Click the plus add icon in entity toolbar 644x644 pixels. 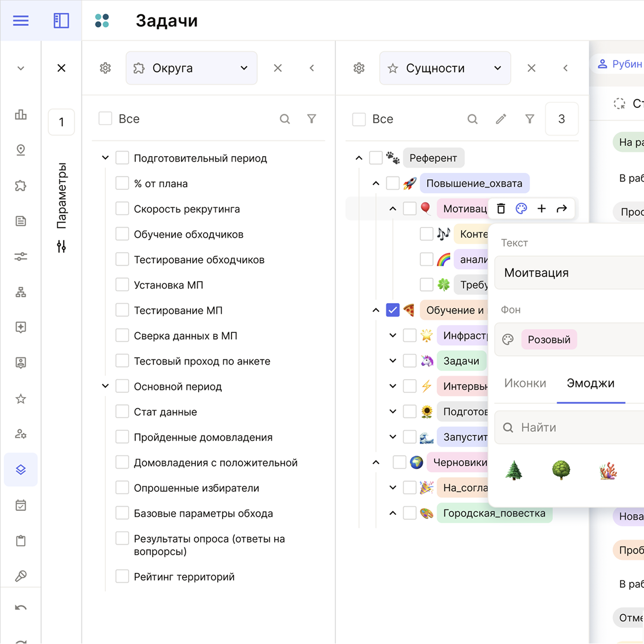tap(542, 209)
